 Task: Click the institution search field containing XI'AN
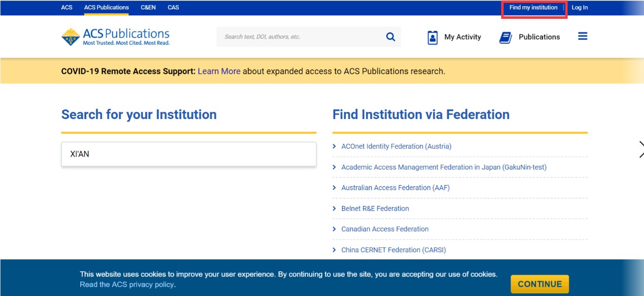189,154
